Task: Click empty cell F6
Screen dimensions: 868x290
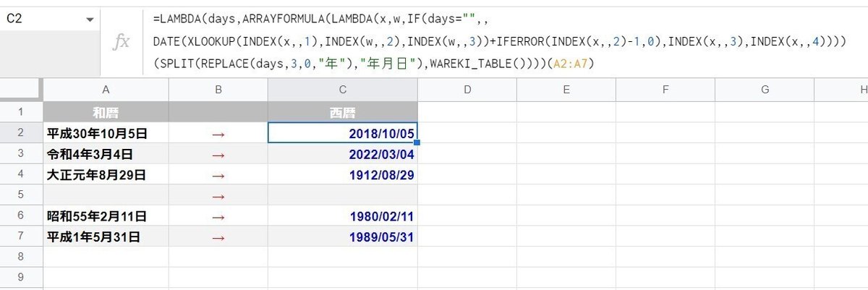Action: [665, 216]
